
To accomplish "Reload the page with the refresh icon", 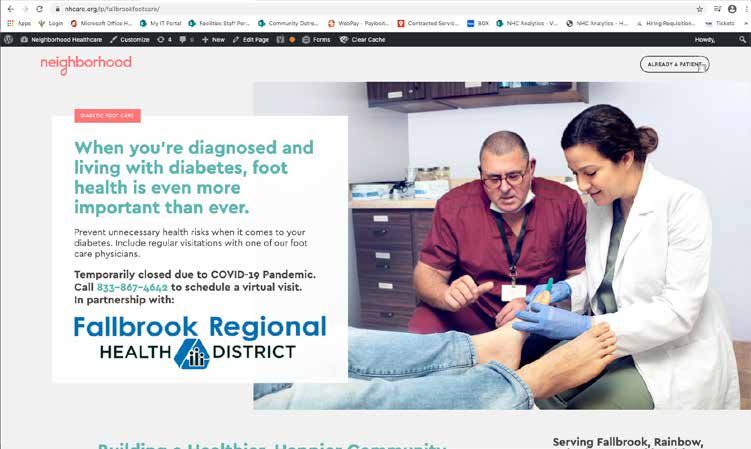I will pos(40,9).
